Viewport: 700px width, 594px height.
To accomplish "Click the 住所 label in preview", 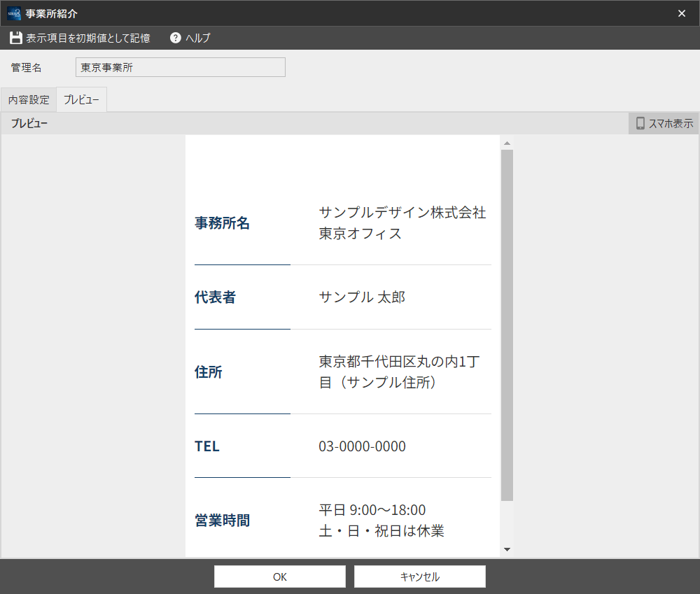I will point(209,372).
